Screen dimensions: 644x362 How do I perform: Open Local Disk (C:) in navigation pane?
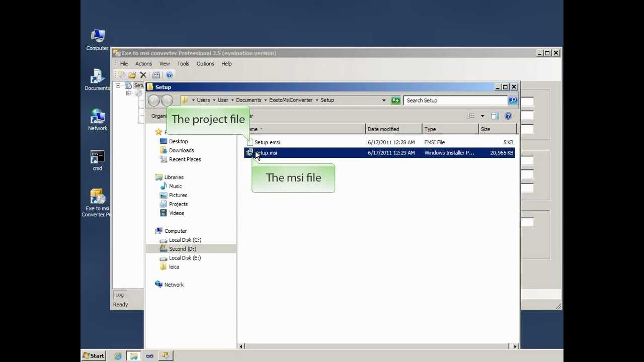click(x=185, y=240)
